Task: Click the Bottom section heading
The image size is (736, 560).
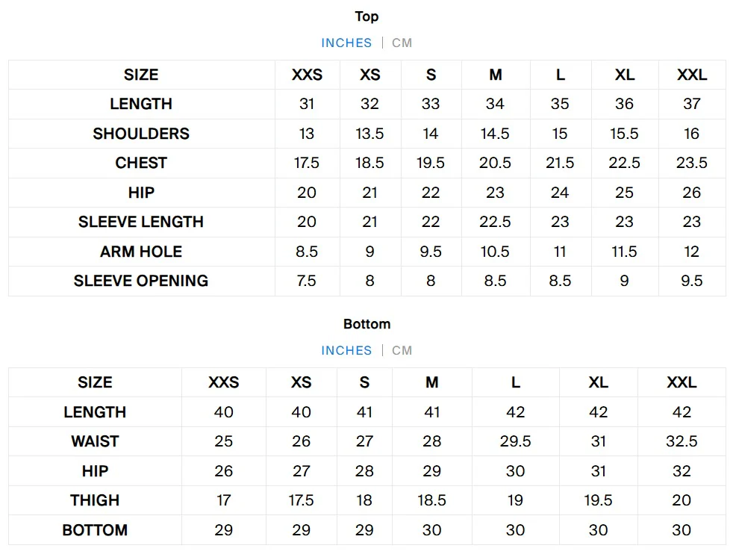Action: pyautogui.click(x=367, y=324)
